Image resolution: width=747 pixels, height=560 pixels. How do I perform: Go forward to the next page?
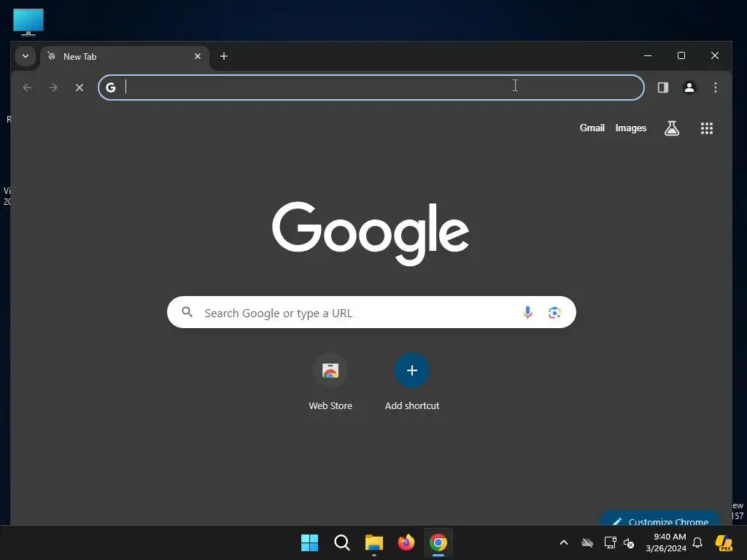(53, 87)
